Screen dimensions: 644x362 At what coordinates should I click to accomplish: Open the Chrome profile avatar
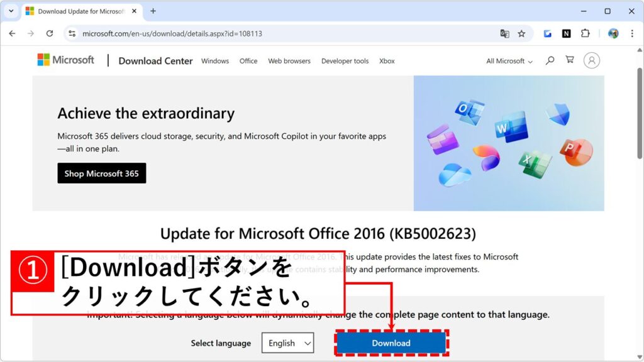point(613,34)
